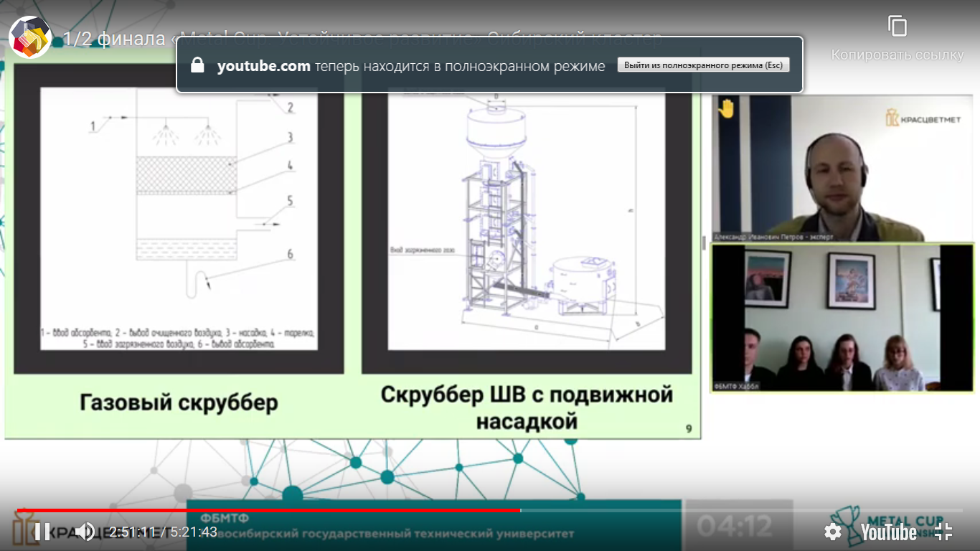Click the Красцветмет logo in expert tile
This screenshot has width=980, height=551.
[923, 118]
